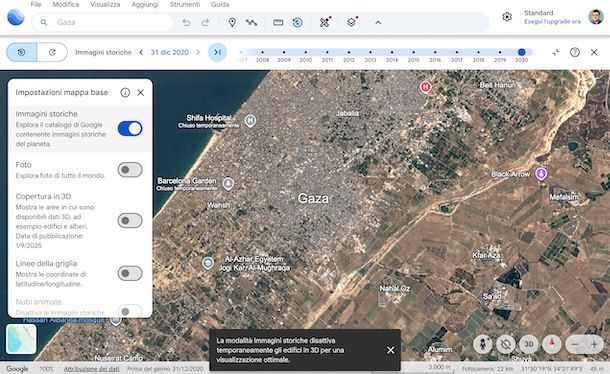Open the File menu
The width and height of the screenshot is (610, 374).
pyautogui.click(x=36, y=4)
